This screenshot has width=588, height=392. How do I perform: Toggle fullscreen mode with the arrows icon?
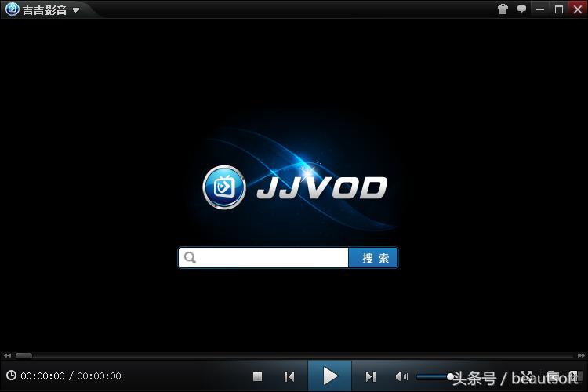[x=526, y=376]
